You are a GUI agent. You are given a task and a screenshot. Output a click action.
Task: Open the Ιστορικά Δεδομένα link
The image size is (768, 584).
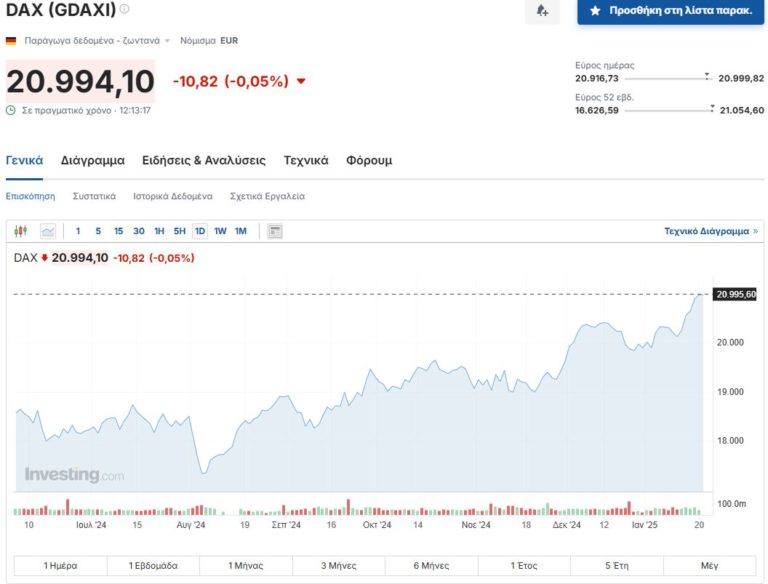[x=173, y=196]
